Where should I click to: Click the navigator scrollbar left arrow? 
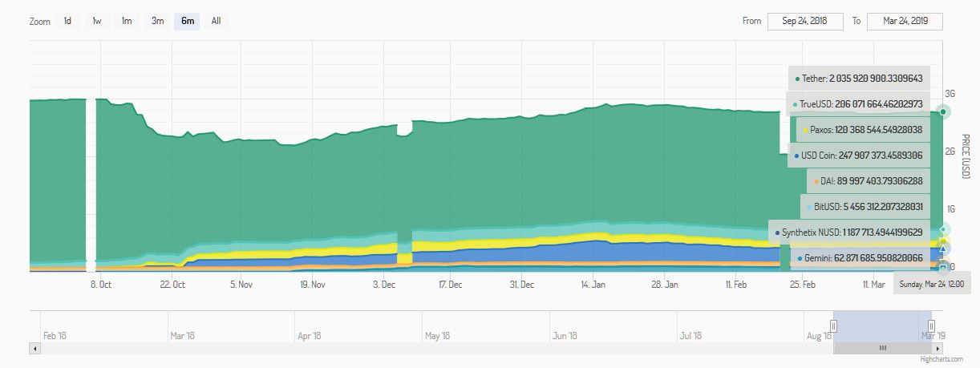click(x=34, y=348)
